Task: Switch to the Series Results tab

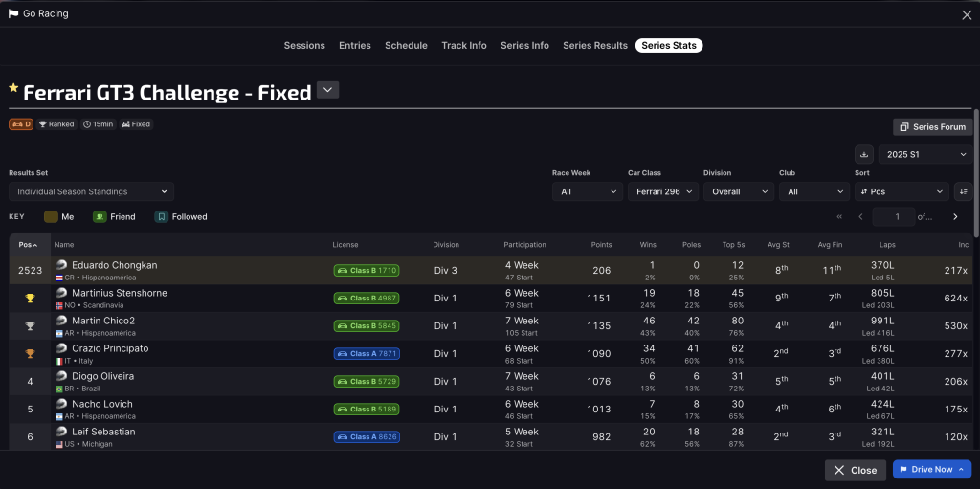Action: (x=594, y=45)
